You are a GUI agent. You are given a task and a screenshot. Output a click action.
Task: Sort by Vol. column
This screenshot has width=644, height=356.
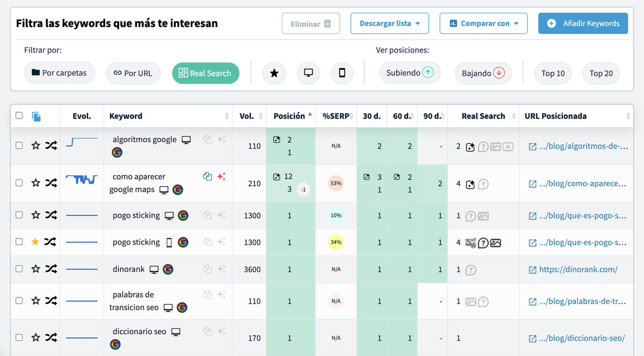point(250,116)
